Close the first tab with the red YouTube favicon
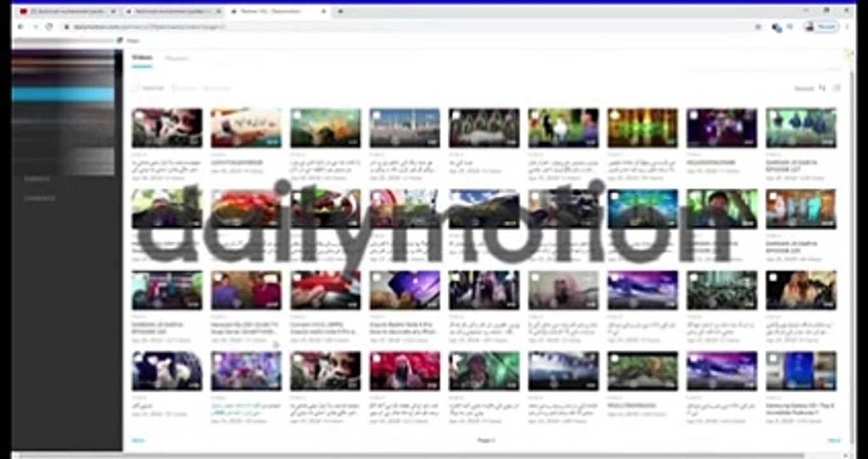Viewport: 868px width, 459px height. [113, 11]
